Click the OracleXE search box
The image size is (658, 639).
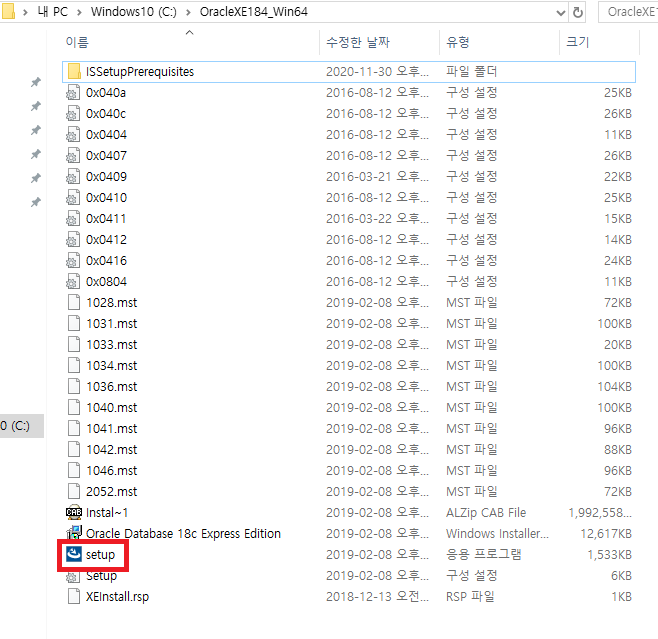pos(628,12)
